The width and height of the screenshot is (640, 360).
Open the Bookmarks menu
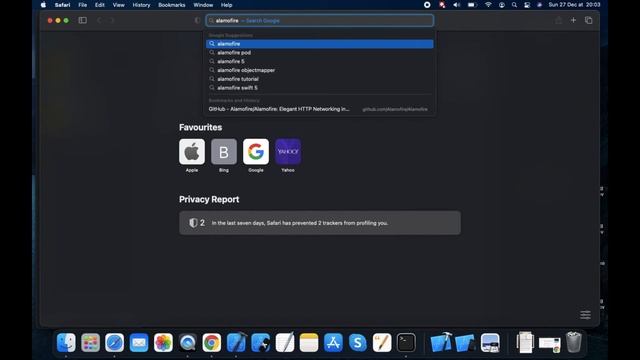pyautogui.click(x=171, y=5)
